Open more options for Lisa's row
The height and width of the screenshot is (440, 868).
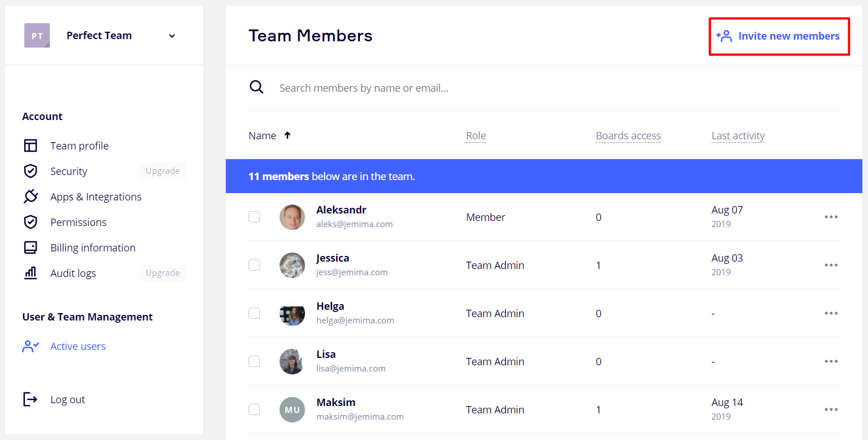pos(831,361)
